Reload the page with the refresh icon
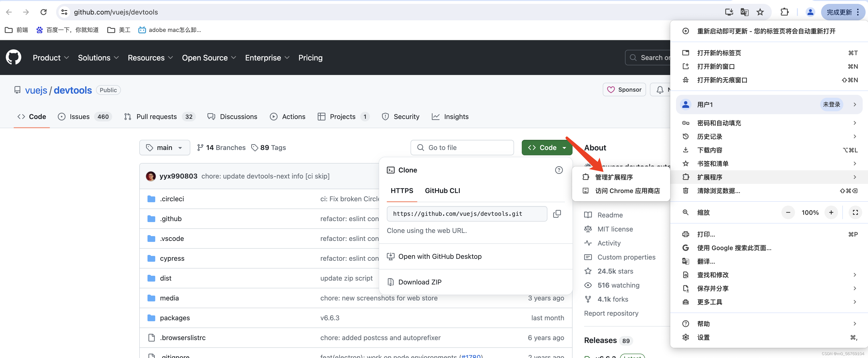 pos(44,12)
